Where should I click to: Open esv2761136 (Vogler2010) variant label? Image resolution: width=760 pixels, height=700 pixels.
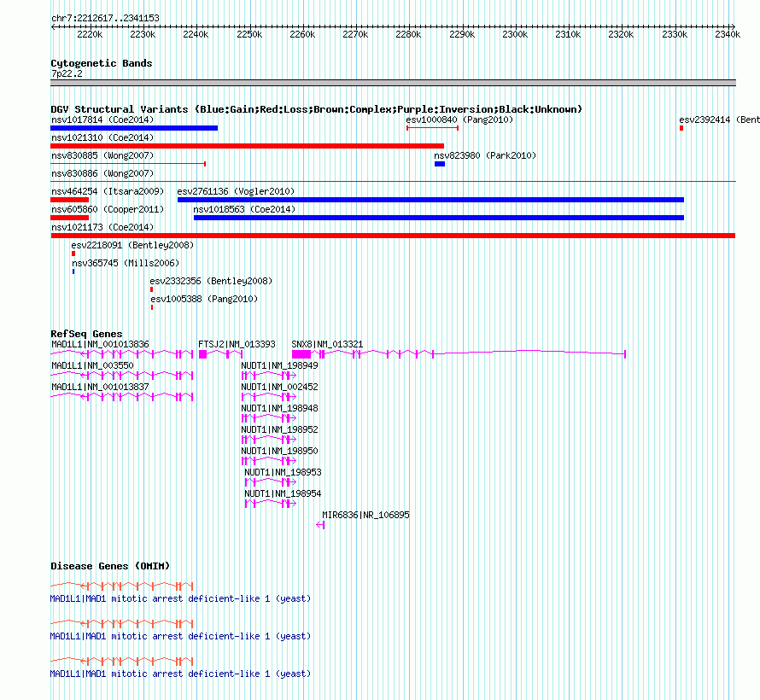click(236, 191)
